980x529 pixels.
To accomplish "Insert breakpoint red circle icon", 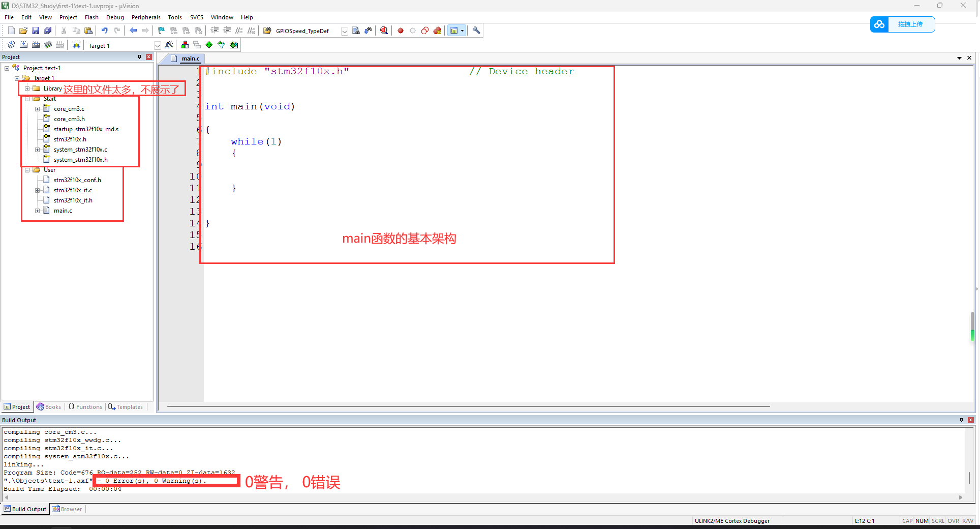I will pos(401,31).
